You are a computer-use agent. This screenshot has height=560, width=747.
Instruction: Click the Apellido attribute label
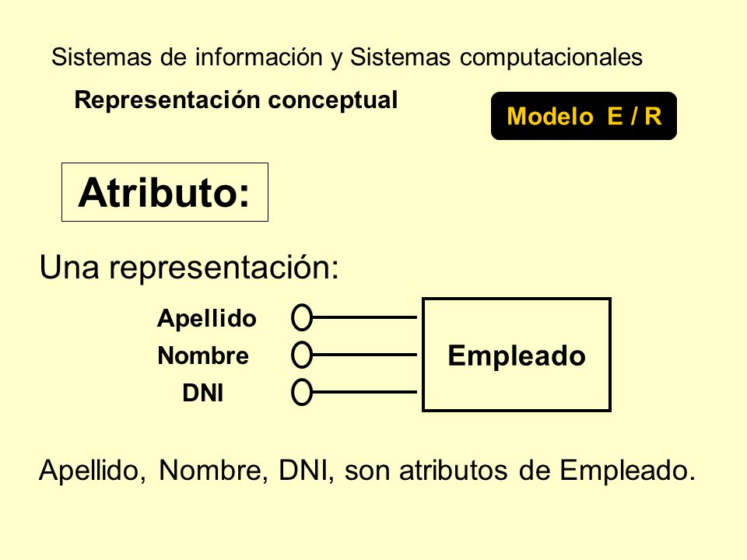tap(207, 318)
